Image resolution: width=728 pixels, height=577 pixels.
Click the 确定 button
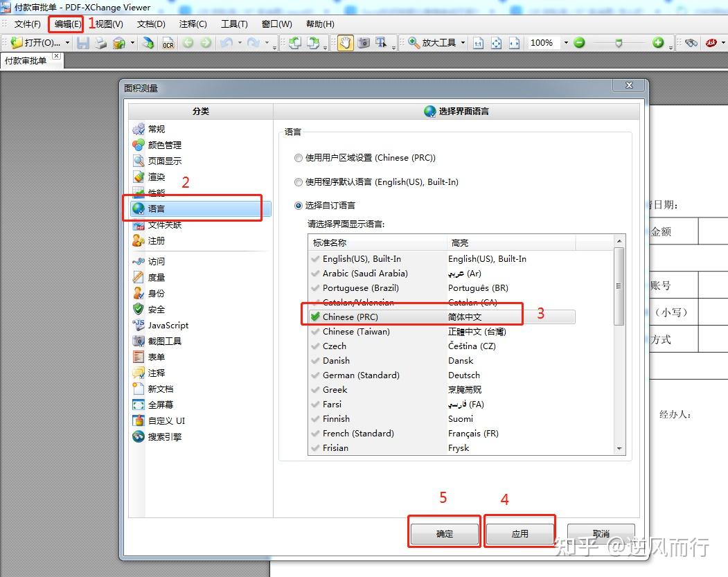tap(444, 534)
